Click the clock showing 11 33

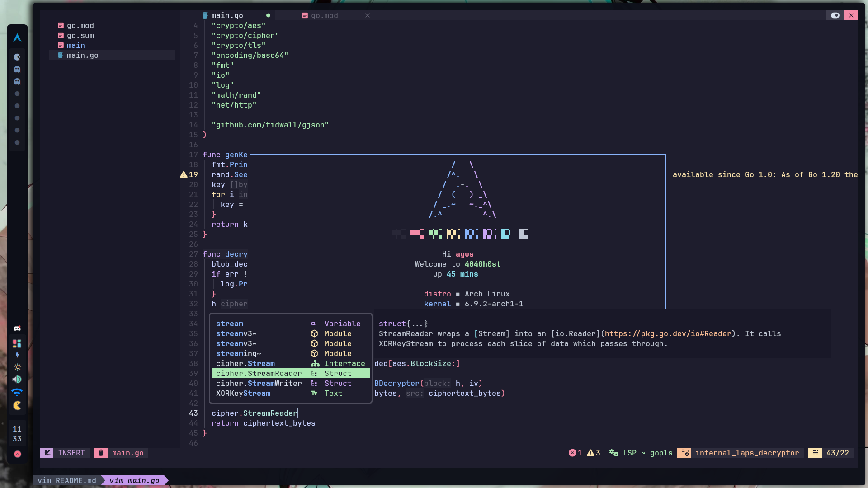click(x=17, y=434)
